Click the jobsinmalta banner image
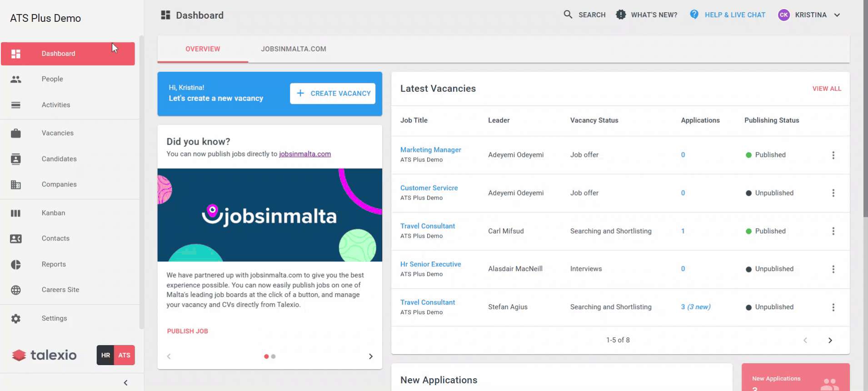The height and width of the screenshot is (391, 868). tap(270, 215)
